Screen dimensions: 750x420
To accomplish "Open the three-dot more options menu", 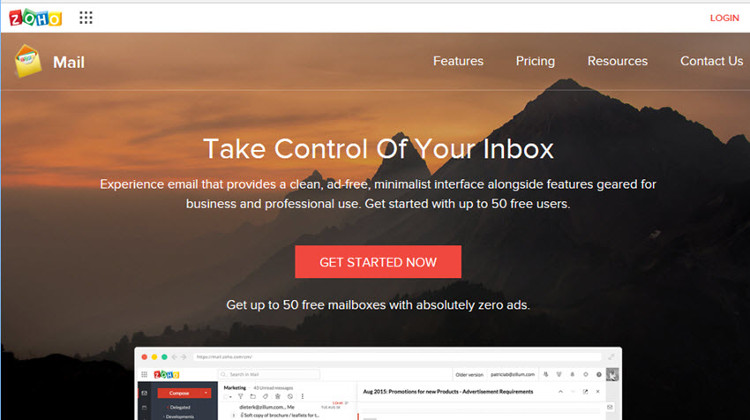I will click(302, 396).
